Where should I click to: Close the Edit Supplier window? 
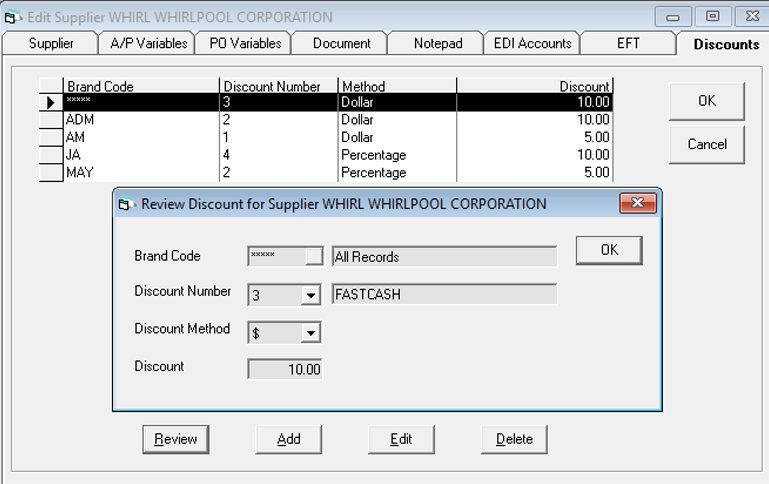[752, 16]
